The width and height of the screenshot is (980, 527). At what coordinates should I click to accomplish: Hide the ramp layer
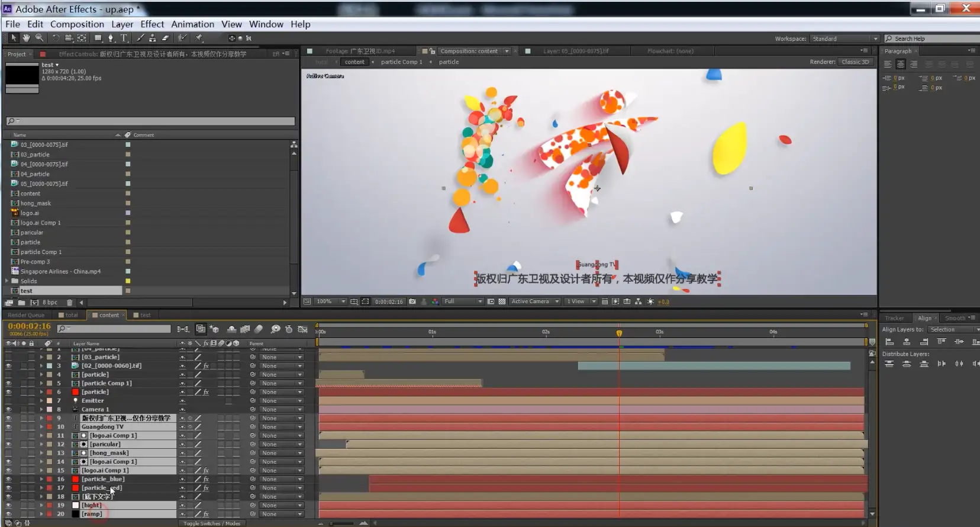[x=8, y=514]
